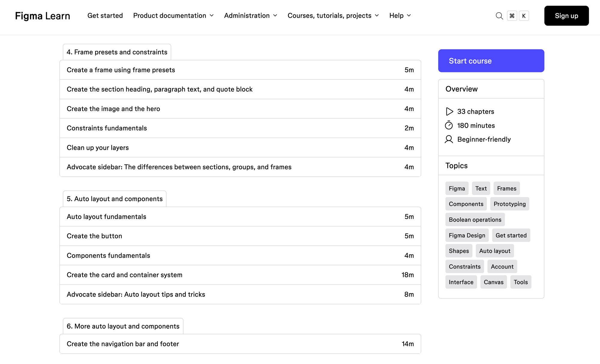Open Create the button chapter
The height and width of the screenshot is (364, 600).
pos(240,236)
